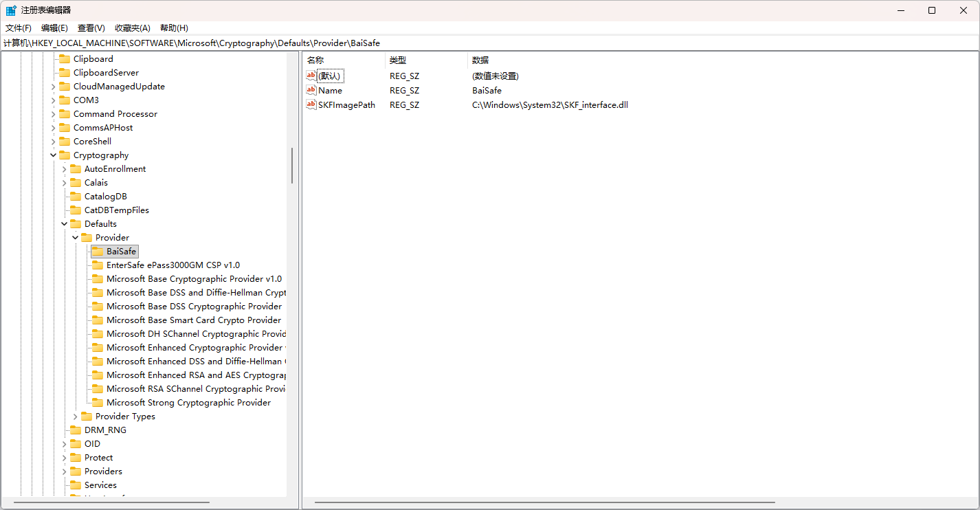Open the 文件(F) menu
980x510 pixels.
pyautogui.click(x=19, y=28)
